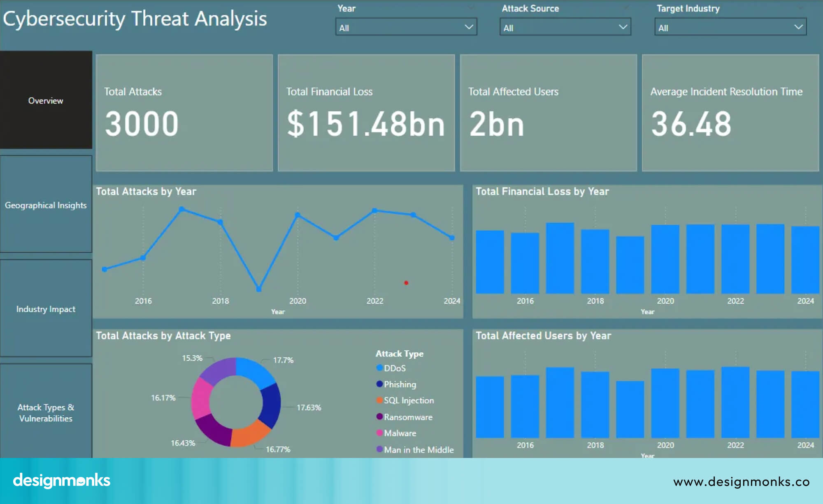The width and height of the screenshot is (823, 504).
Task: Expand the Attack Source dropdown
Action: pos(565,27)
